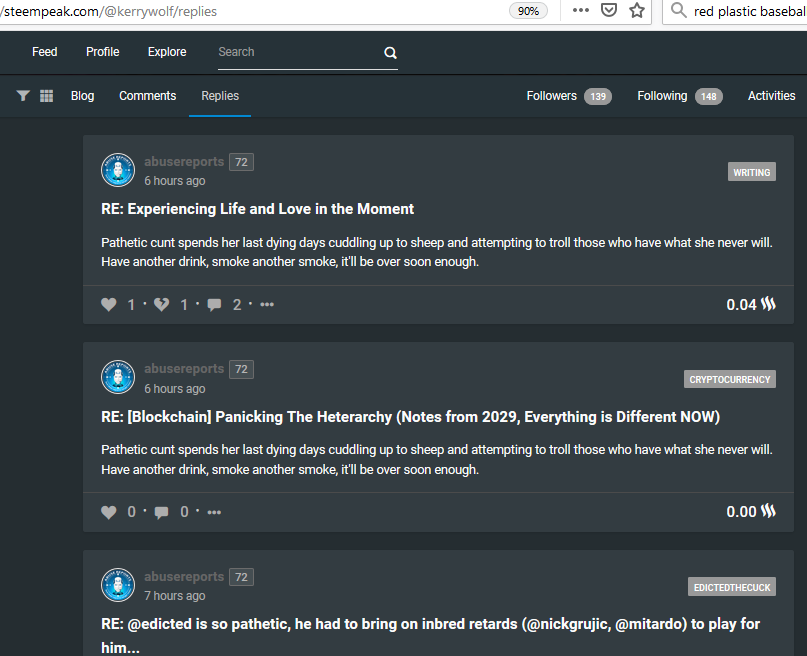Downvote first reply with broken heart icon
The image size is (807, 656).
tap(162, 305)
